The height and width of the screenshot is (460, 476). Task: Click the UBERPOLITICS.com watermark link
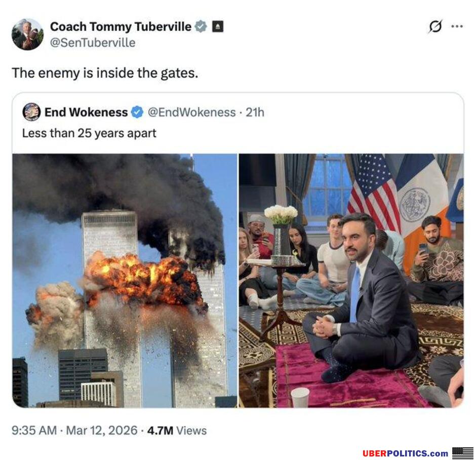405,453
